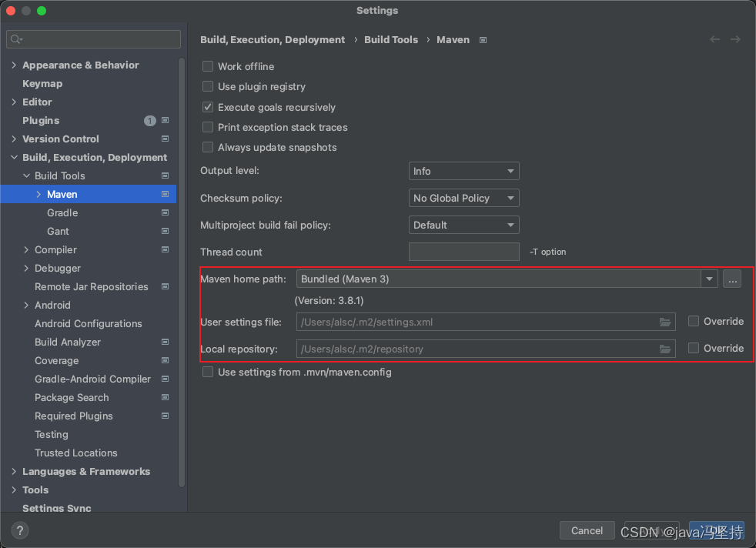Click the browse button for Maven home path
The height and width of the screenshot is (548, 756).
click(732, 279)
